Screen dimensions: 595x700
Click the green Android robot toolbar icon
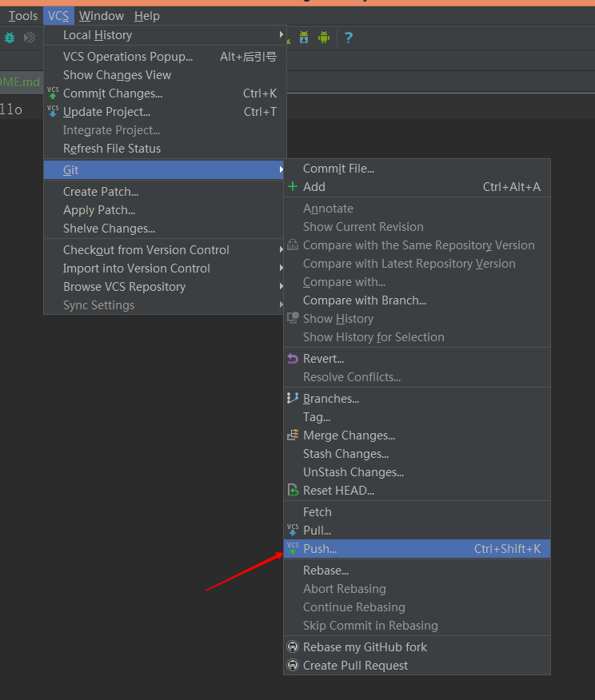(324, 37)
